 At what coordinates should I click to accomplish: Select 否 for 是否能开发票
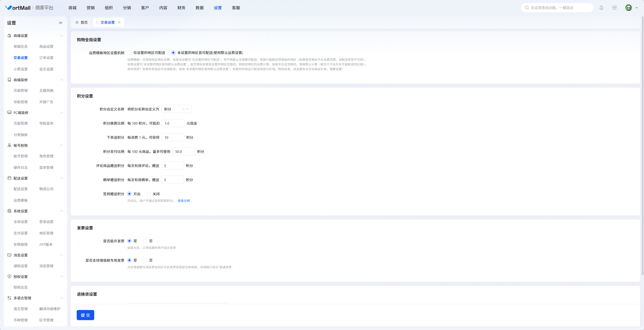point(145,241)
